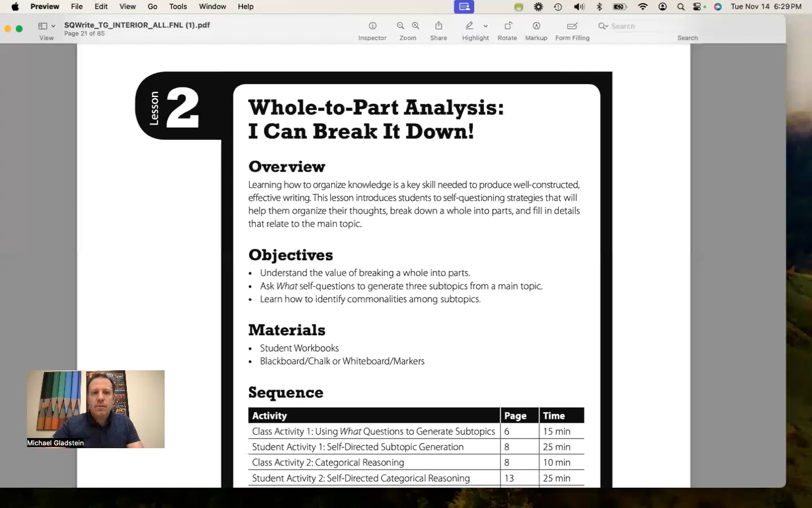Share the PDF document
This screenshot has height=508, width=812.
pos(438,26)
